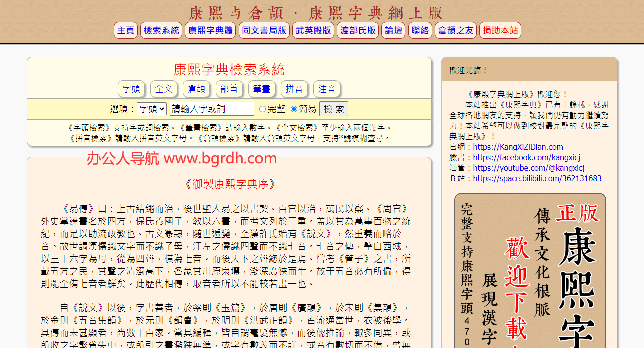Visit 倉頡之友 page
This screenshot has width=644, height=348.
click(455, 30)
